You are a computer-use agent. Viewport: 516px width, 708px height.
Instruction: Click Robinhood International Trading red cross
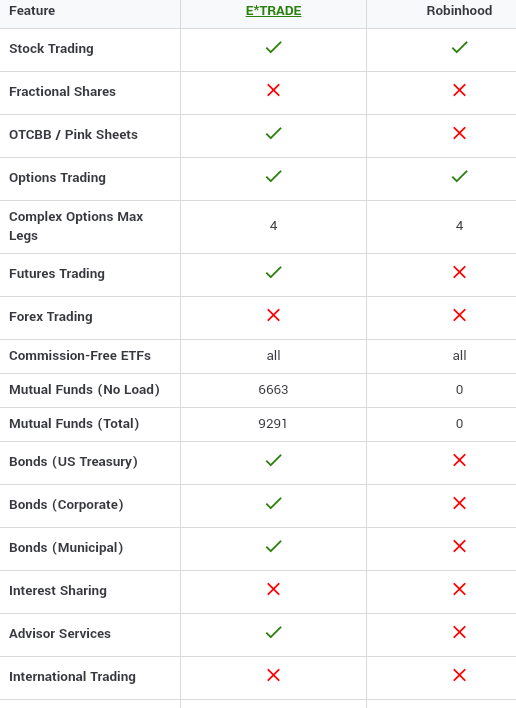(x=459, y=675)
